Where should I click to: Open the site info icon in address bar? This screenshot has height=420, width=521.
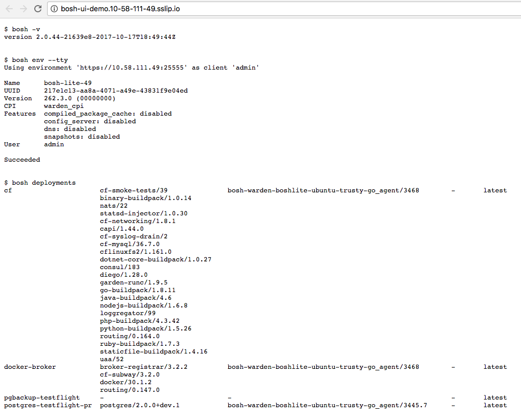[54, 9]
